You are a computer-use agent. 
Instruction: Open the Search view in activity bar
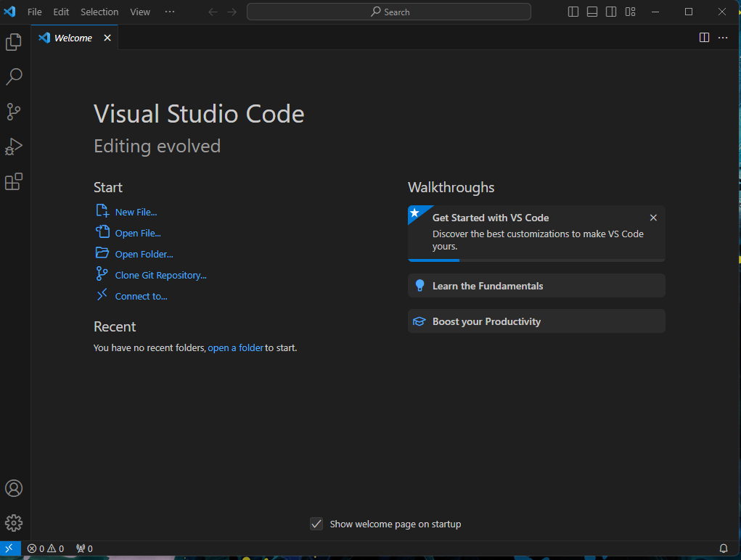tap(14, 76)
